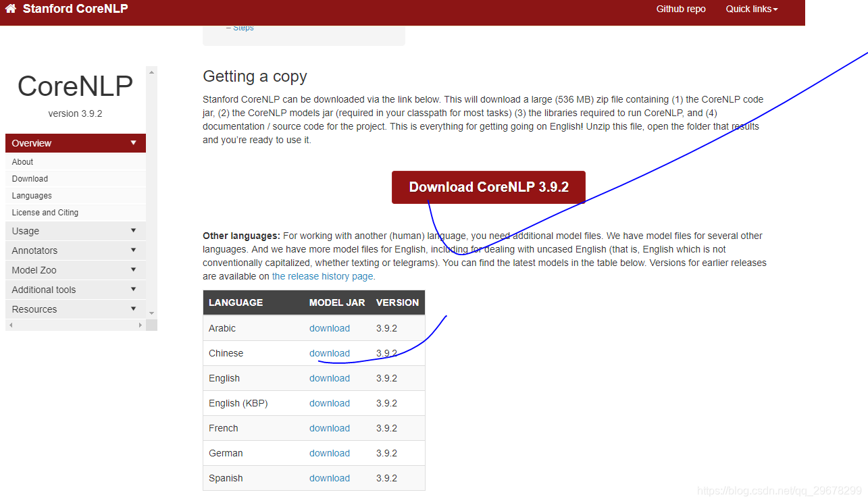
Task: Open the Github repo link
Action: 681,9
